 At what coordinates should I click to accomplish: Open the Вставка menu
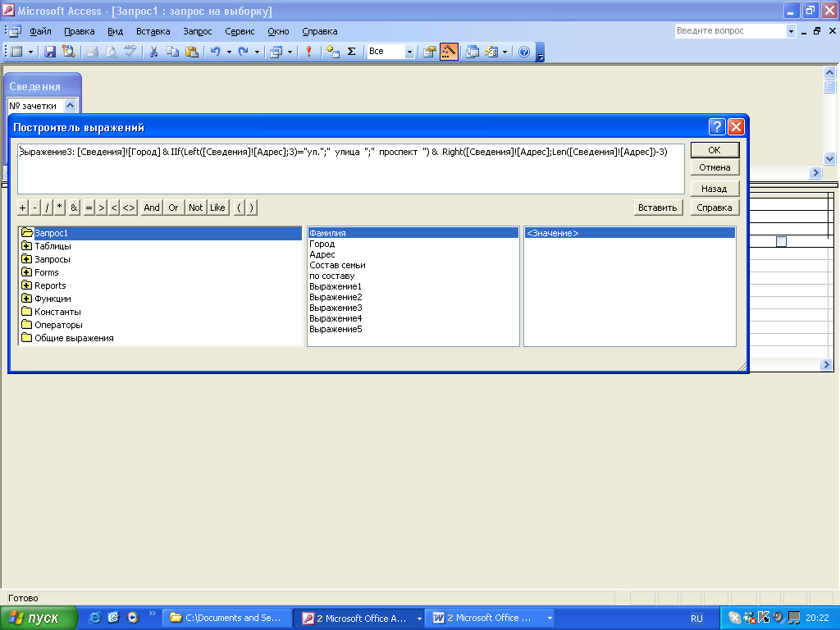pyautogui.click(x=153, y=31)
